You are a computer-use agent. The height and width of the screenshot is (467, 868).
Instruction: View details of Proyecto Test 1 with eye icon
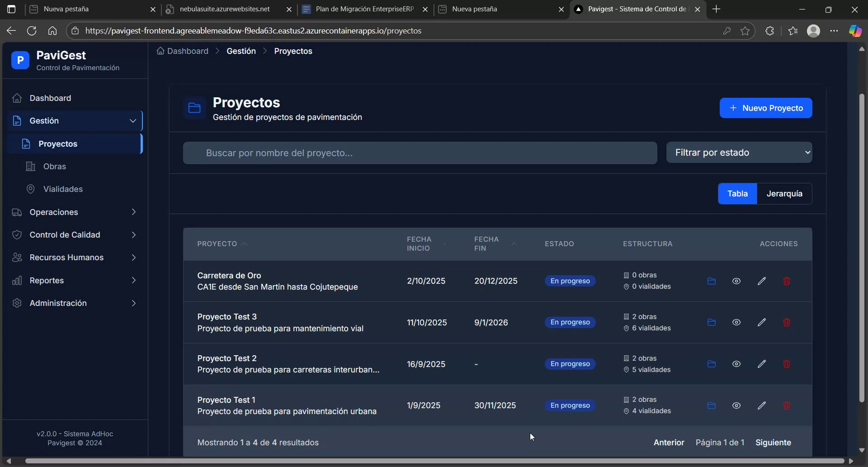(x=736, y=405)
